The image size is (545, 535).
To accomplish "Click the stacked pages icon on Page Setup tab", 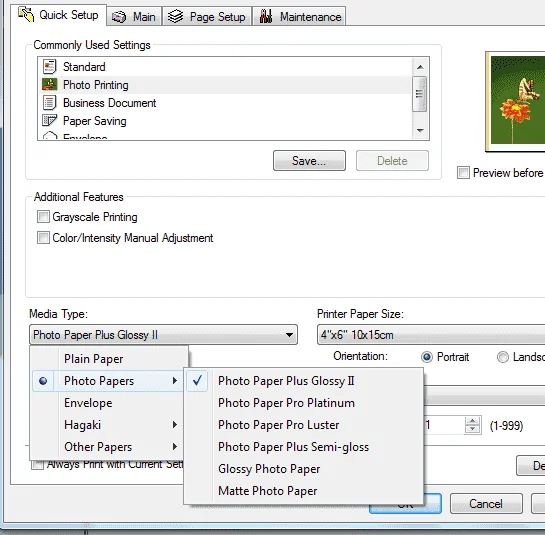I will tap(176, 16).
